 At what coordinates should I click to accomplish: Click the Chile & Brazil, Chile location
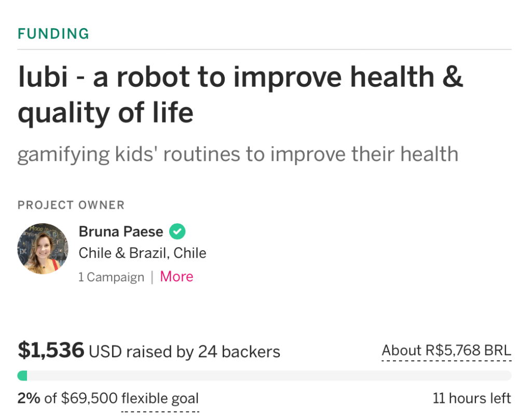(x=142, y=253)
